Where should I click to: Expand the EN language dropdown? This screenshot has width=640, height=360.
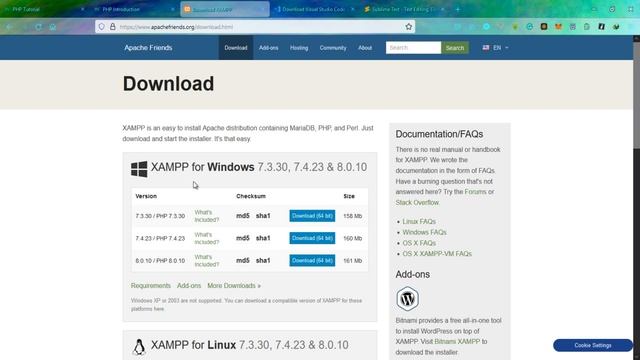click(x=496, y=48)
